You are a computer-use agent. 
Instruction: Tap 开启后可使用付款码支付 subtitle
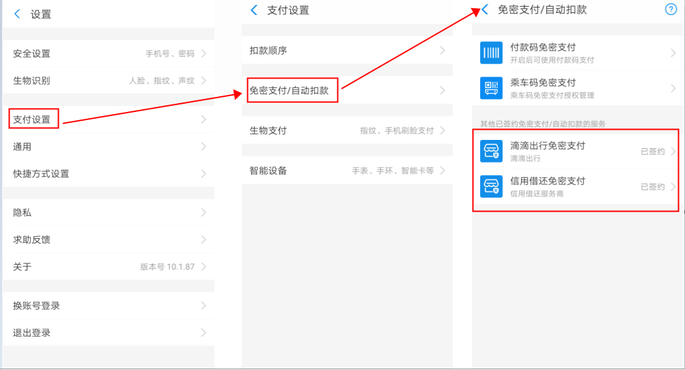552,60
